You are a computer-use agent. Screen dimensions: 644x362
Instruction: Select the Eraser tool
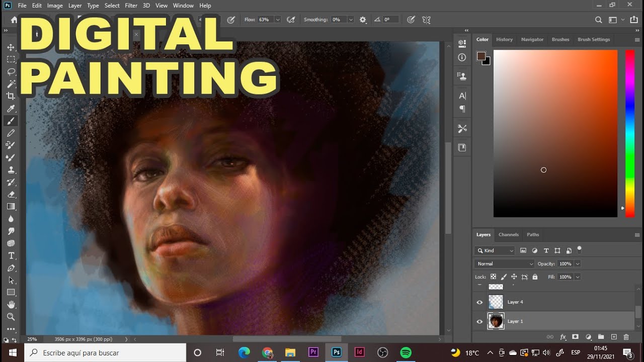coord(11,194)
